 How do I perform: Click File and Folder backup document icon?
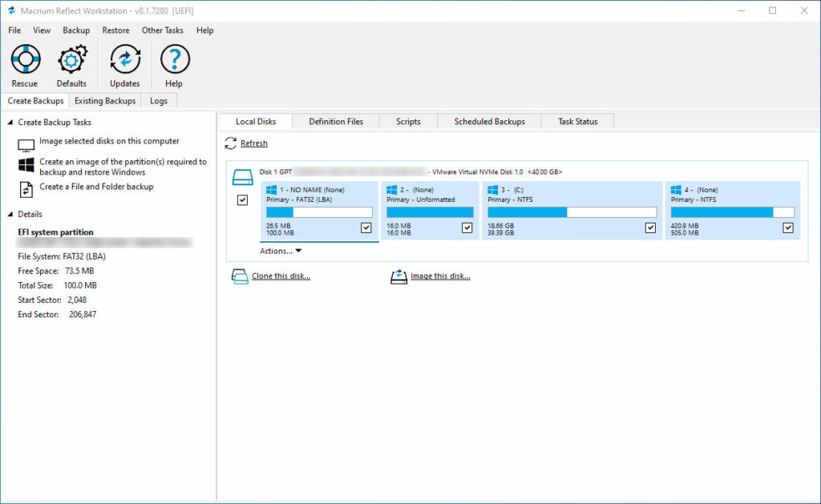tap(26, 189)
